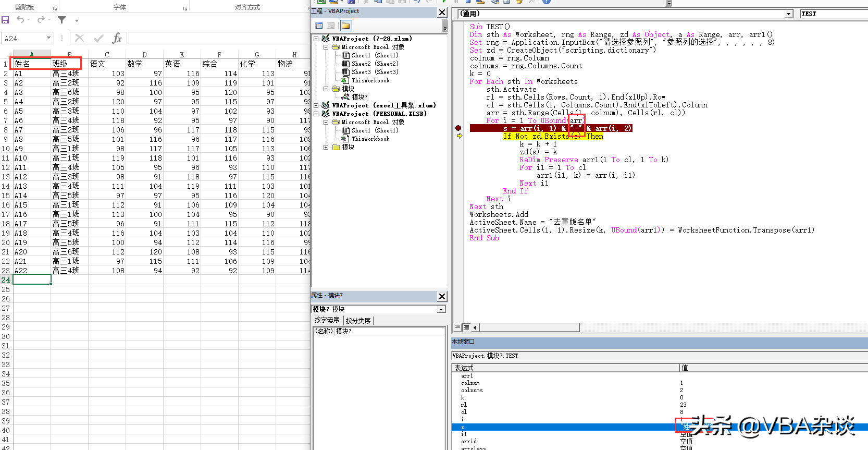This screenshot has height=450, width=868.
Task: Click the Undo arrow in Excel
Action: 20,20
